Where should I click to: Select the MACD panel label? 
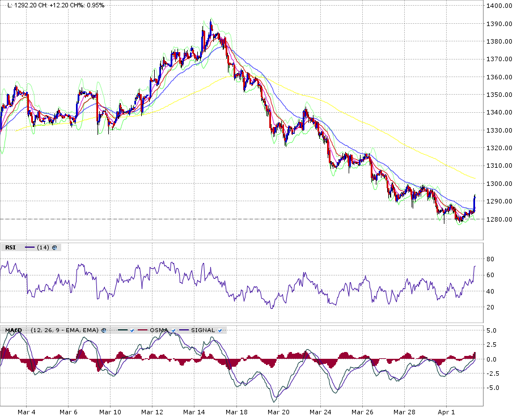coord(14,330)
